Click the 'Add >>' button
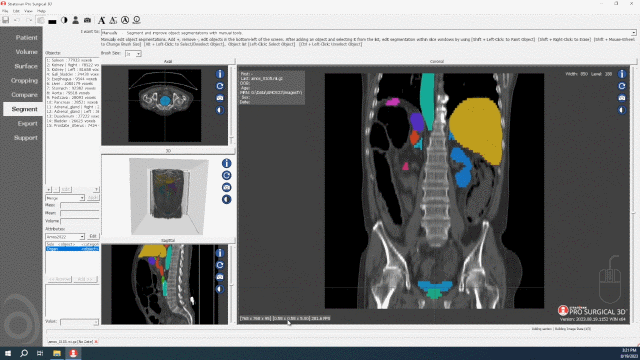Image resolution: width=640 pixels, height=360 pixels. (x=85, y=279)
